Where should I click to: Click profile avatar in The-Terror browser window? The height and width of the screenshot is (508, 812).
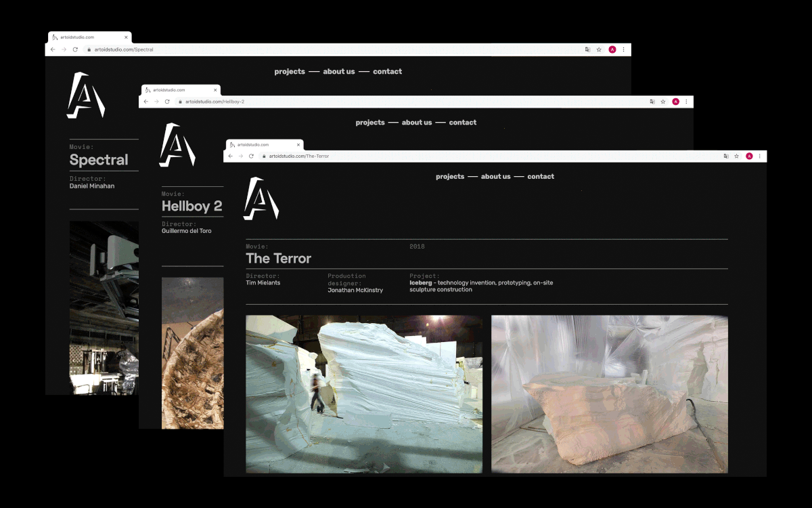pyautogui.click(x=749, y=156)
